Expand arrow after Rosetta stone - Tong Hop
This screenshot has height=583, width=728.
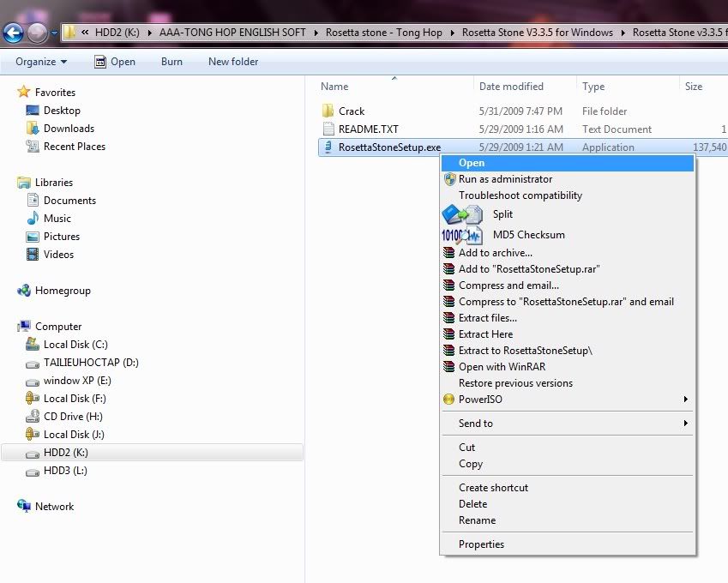(x=452, y=33)
